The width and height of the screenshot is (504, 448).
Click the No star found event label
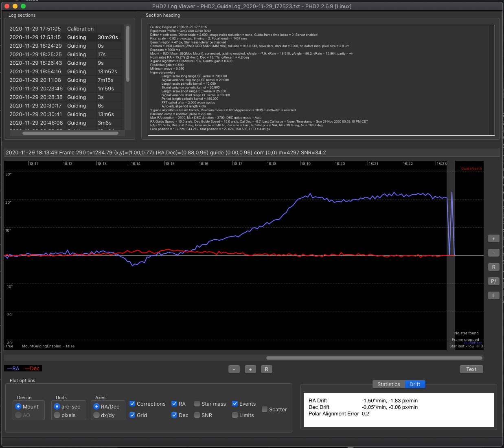467,333
